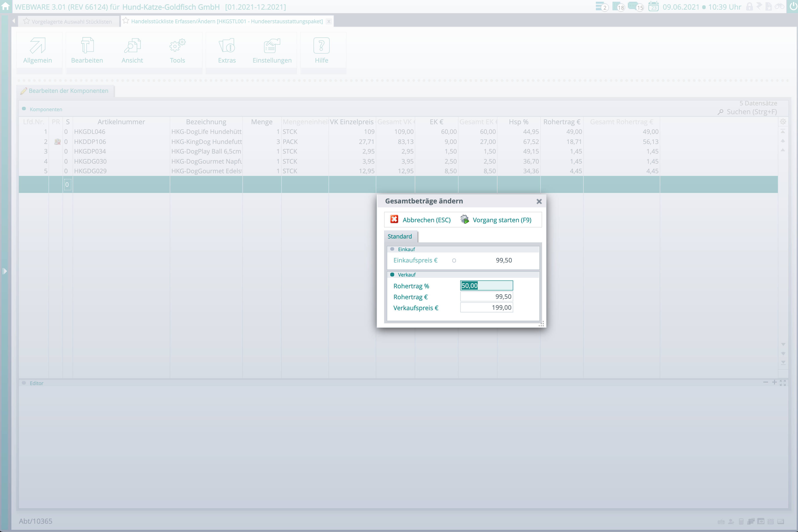Click the star on Vorgelagerte Auswahl tab
This screenshot has width=798, height=532.
click(26, 21)
